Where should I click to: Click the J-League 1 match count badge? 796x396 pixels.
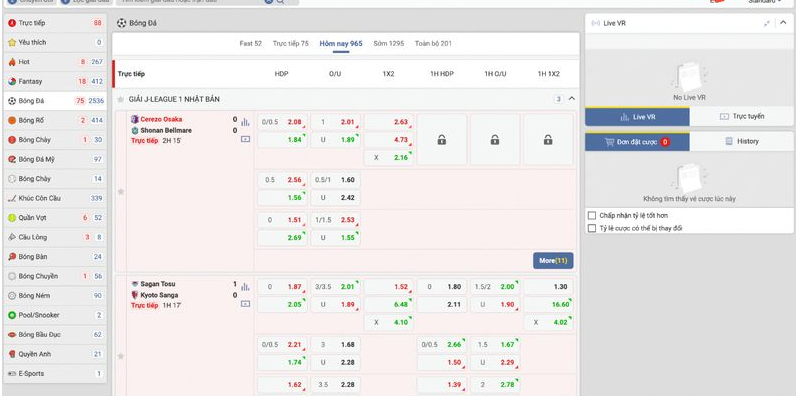coord(558,100)
